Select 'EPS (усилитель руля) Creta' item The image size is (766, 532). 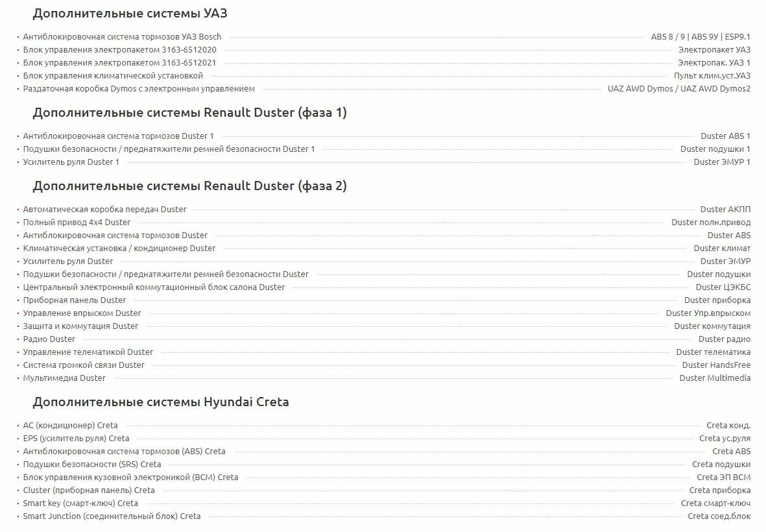click(x=76, y=439)
